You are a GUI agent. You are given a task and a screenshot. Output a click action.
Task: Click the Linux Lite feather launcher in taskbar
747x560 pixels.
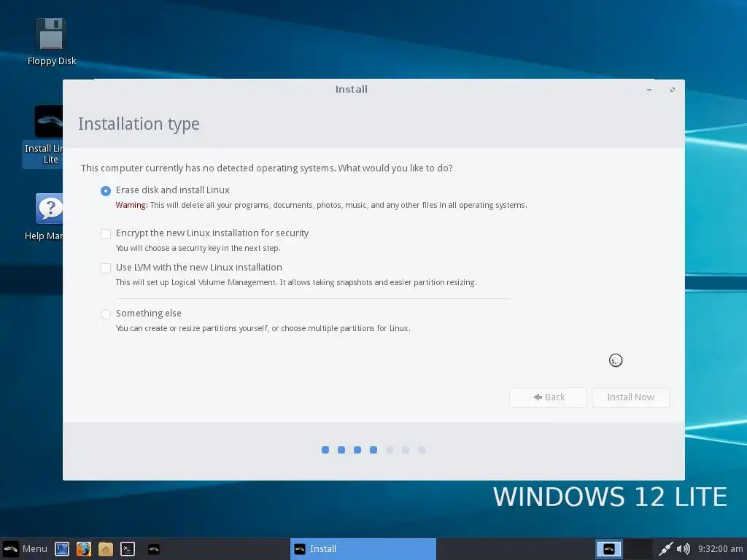click(x=153, y=549)
